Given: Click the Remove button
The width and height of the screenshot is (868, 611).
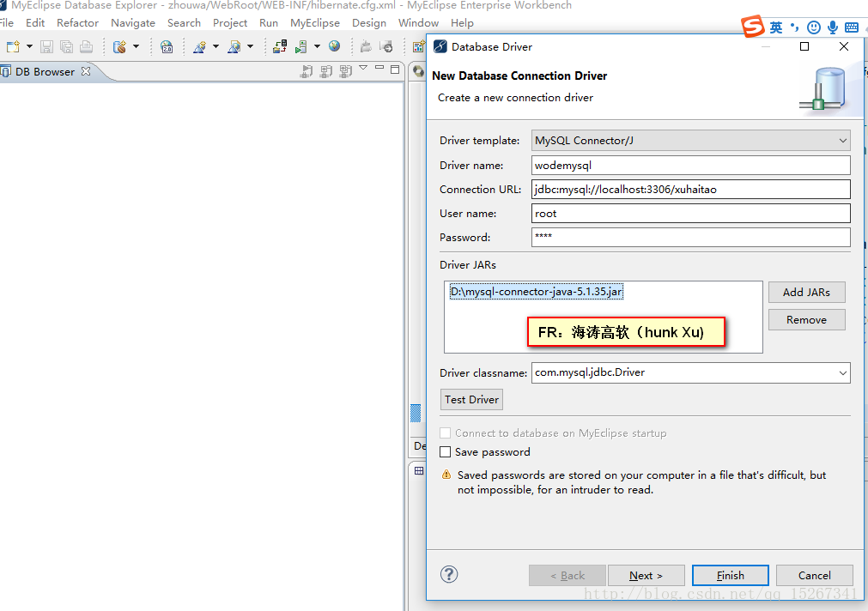Looking at the screenshot, I should [806, 320].
